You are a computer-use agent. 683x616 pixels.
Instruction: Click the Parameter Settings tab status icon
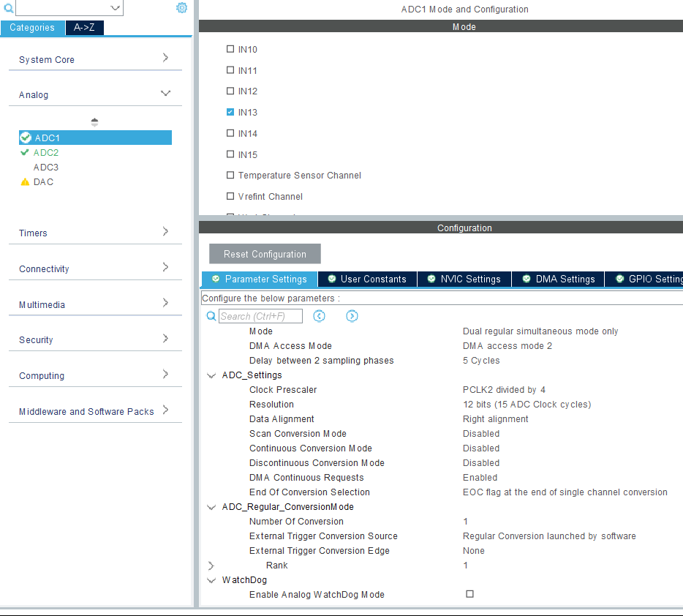tap(216, 279)
